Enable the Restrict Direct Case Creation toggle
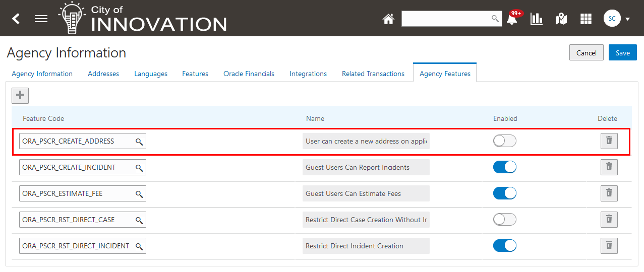This screenshot has height=272, width=644. pyautogui.click(x=504, y=220)
